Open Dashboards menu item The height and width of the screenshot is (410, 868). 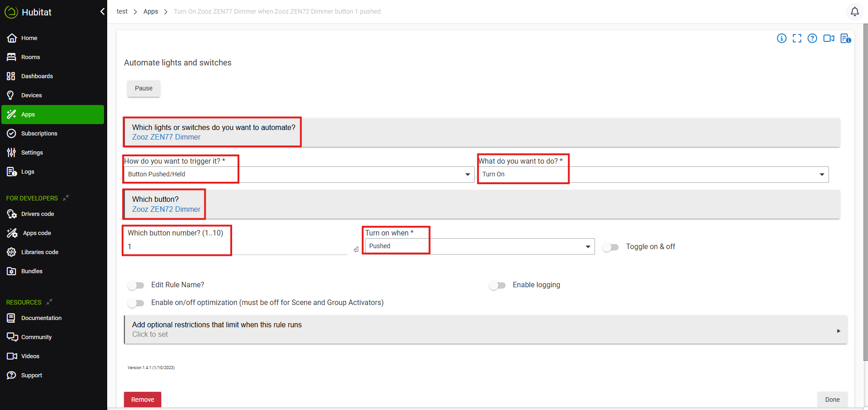[x=53, y=76]
